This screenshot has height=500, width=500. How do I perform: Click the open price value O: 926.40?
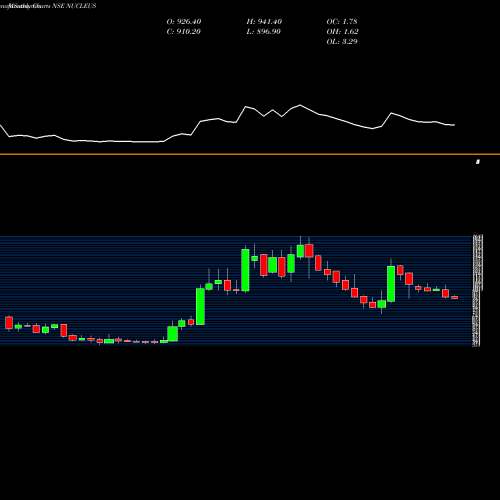[184, 22]
